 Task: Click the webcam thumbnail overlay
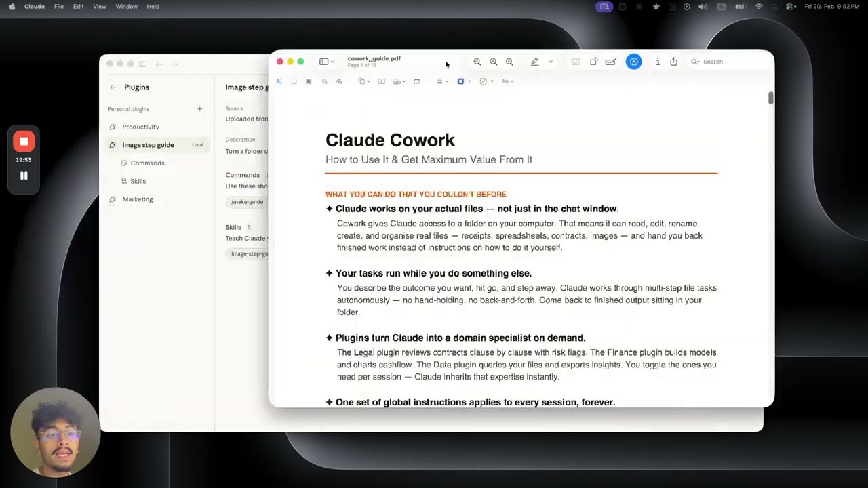(56, 432)
